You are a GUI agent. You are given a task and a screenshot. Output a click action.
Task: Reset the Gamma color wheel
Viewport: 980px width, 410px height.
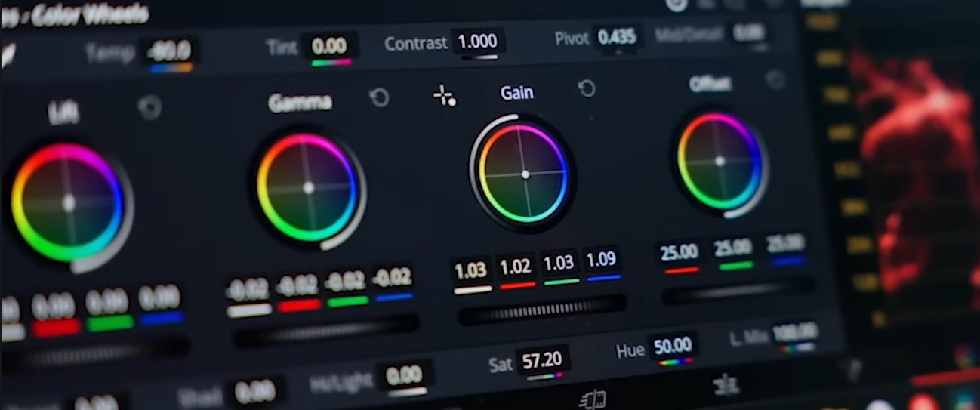pos(379,97)
